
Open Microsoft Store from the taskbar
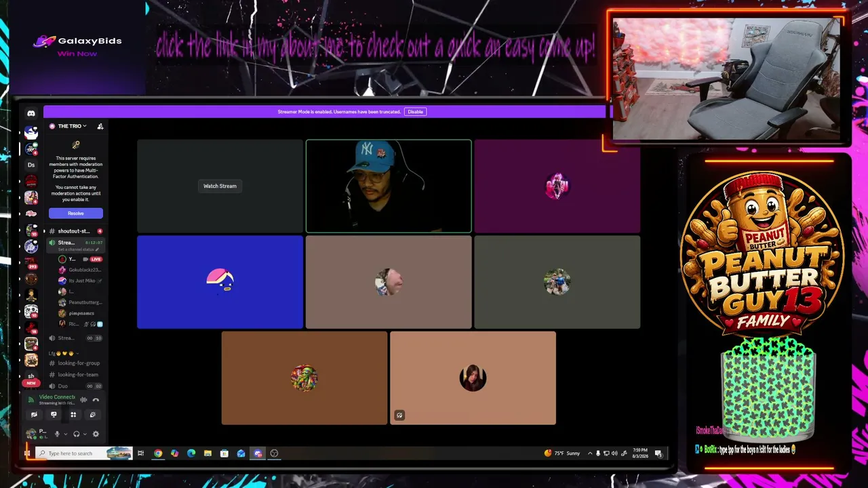224,453
